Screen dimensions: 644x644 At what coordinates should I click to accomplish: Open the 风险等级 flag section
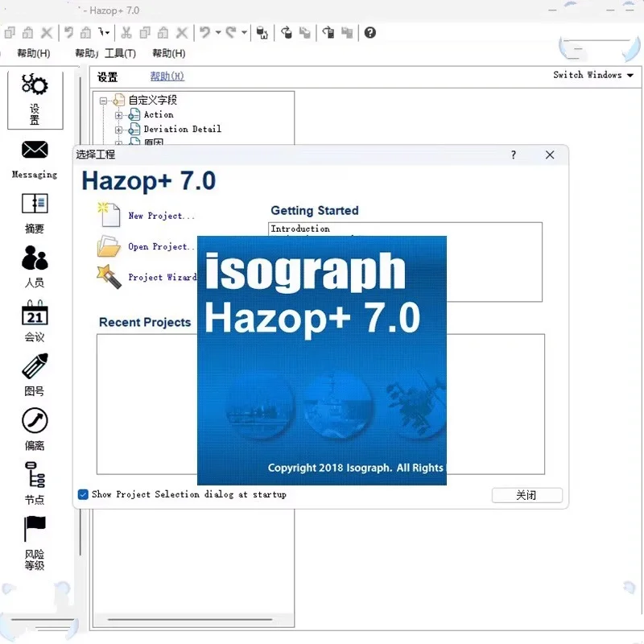[35, 543]
